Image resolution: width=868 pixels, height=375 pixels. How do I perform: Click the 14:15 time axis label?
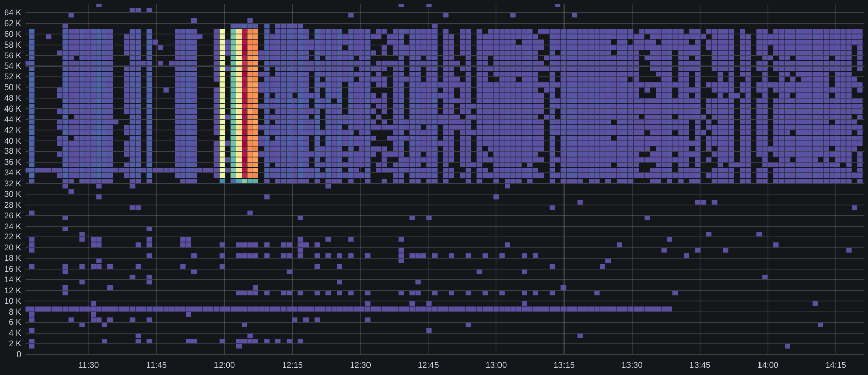(x=836, y=365)
